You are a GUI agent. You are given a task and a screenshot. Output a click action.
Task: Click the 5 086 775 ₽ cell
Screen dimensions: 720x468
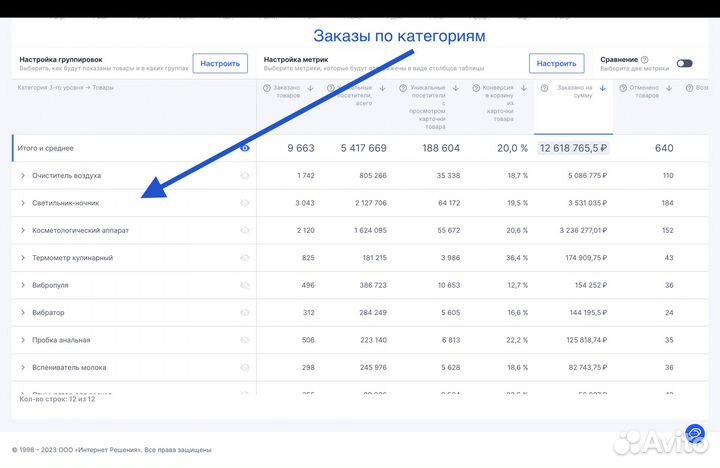587,175
